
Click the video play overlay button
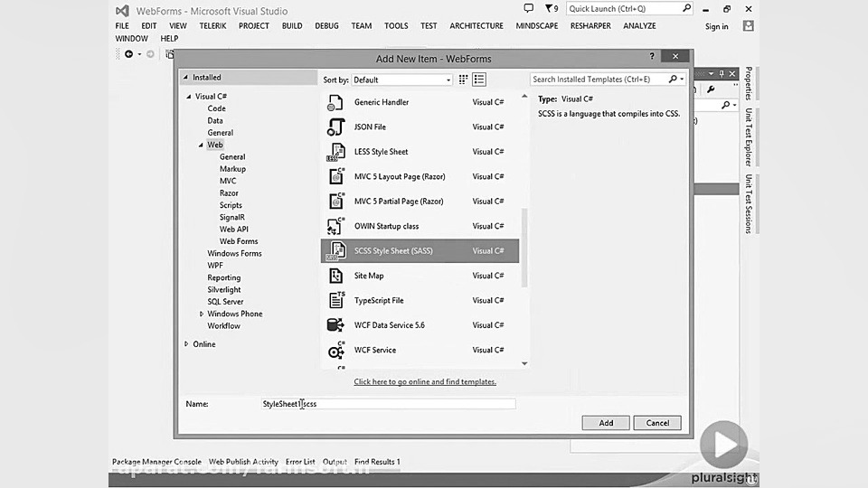click(724, 445)
